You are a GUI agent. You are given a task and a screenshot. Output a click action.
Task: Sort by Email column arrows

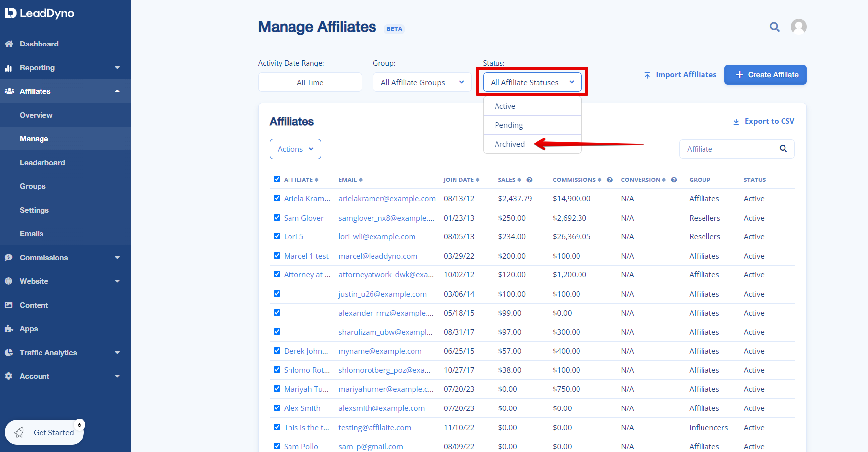[361, 180]
